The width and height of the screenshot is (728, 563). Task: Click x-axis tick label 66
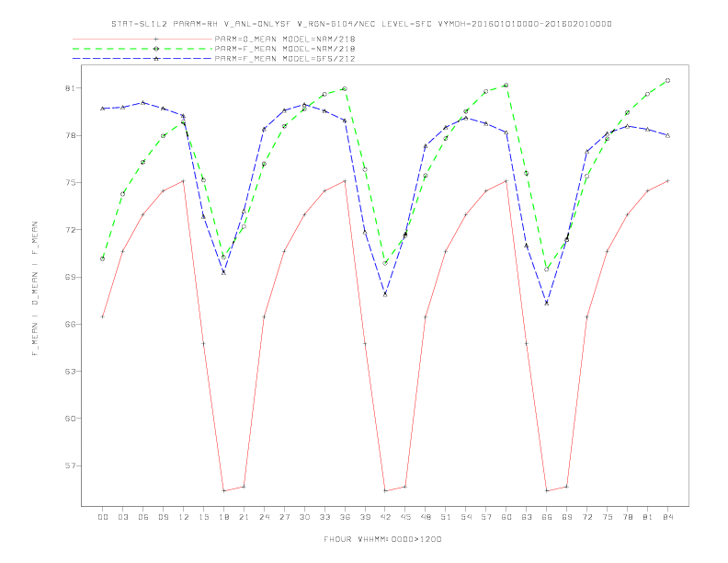pyautogui.click(x=547, y=517)
